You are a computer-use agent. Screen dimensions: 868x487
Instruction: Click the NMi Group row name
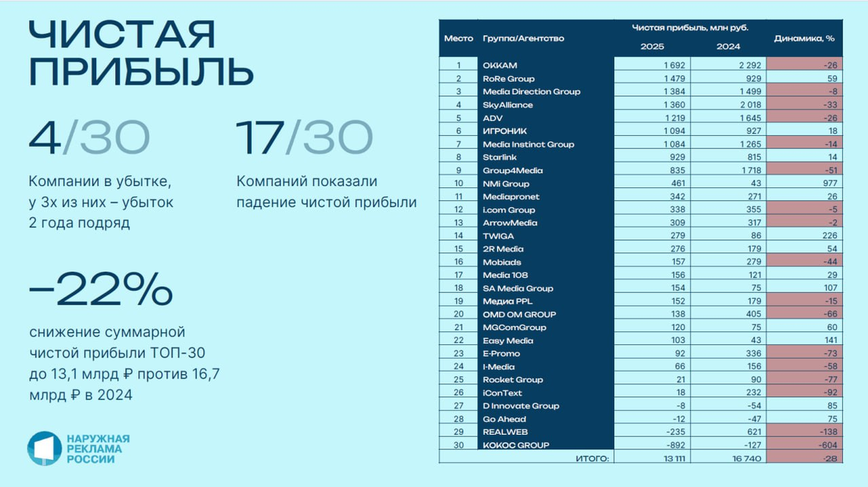tap(506, 183)
